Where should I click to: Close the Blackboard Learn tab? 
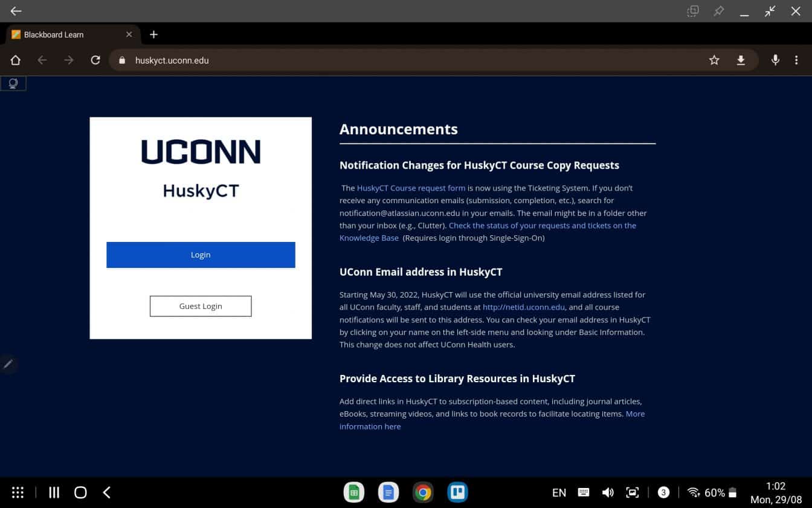pos(129,34)
